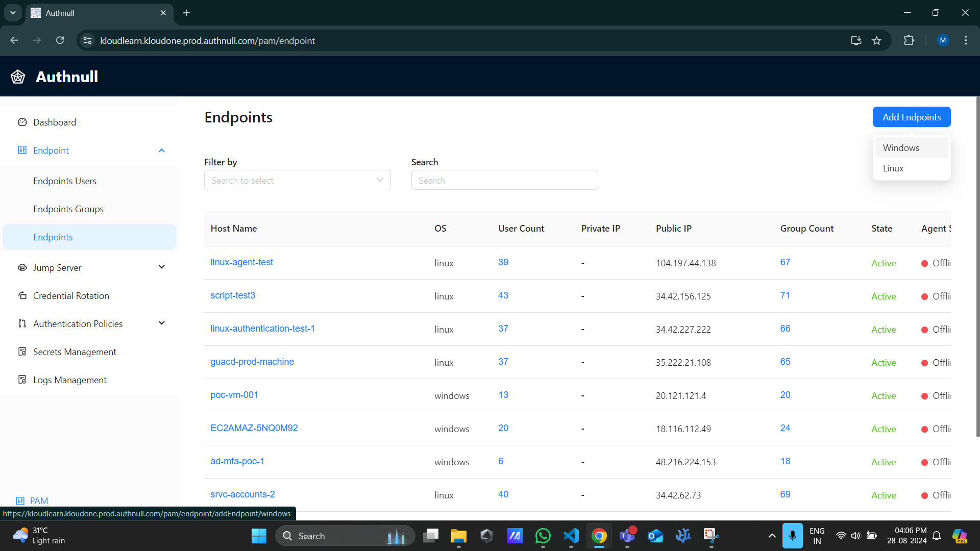The width and height of the screenshot is (980, 551).
Task: Click the Credential Rotation icon
Action: pos(22,296)
